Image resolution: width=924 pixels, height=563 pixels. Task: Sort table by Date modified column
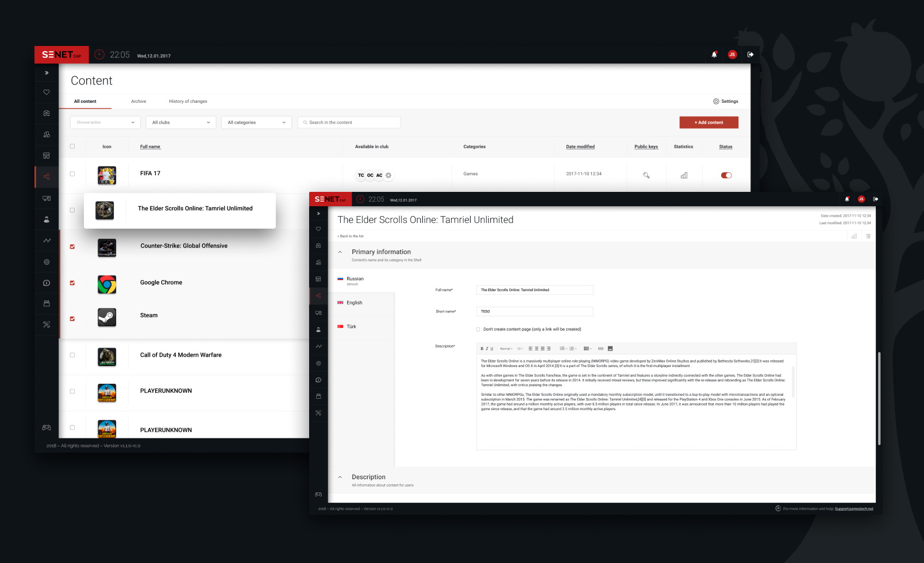(x=580, y=146)
